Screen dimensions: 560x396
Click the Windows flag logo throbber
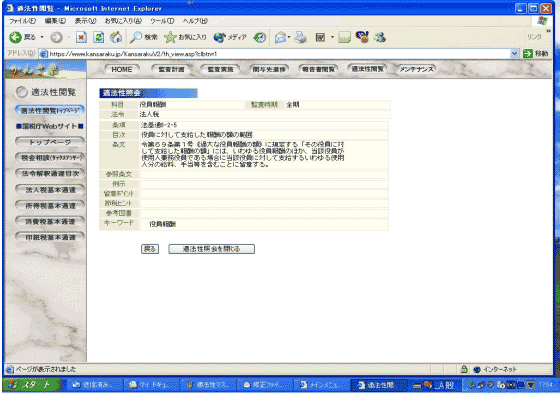click(x=542, y=21)
